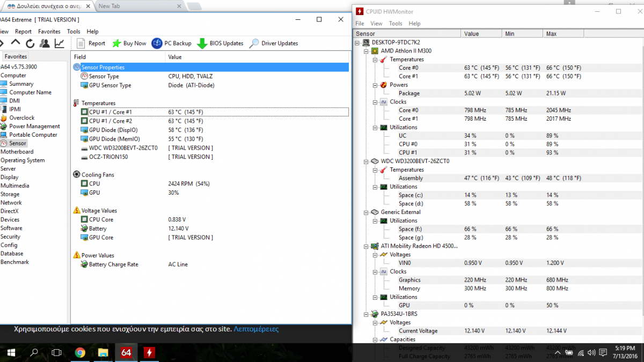Open the File menu in HWMonitor
This screenshot has height=362, width=644.
[x=360, y=24]
